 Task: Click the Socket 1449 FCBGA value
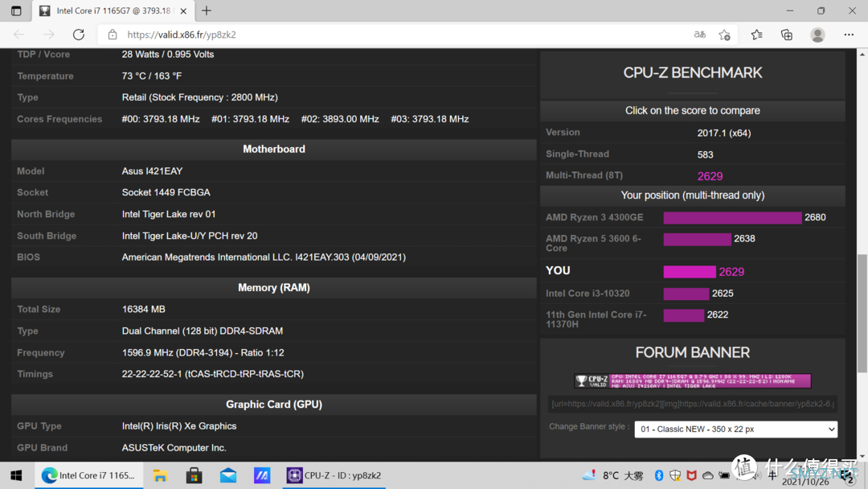[166, 193]
